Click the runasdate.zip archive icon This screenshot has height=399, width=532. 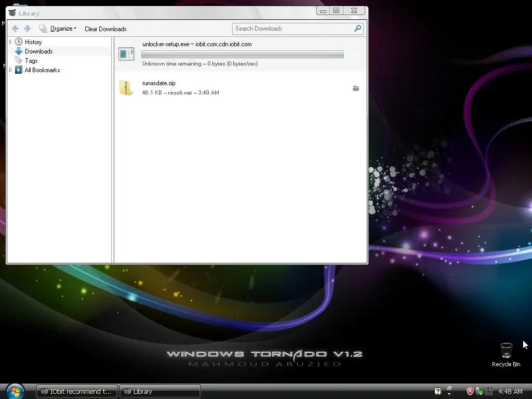click(x=126, y=88)
